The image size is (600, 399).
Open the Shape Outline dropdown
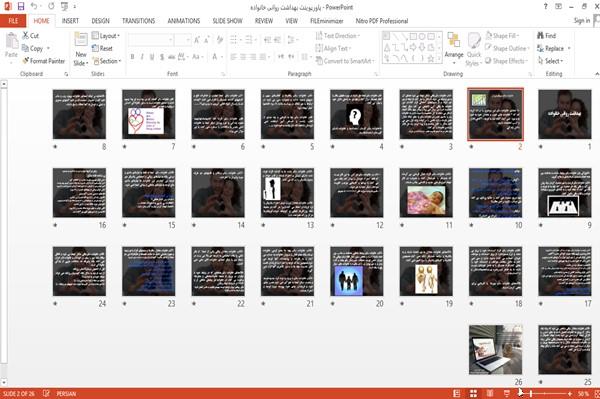[x=507, y=48]
